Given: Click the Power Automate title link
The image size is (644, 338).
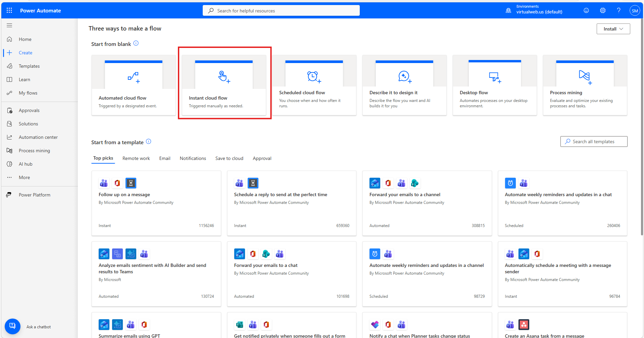Looking at the screenshot, I should [41, 10].
